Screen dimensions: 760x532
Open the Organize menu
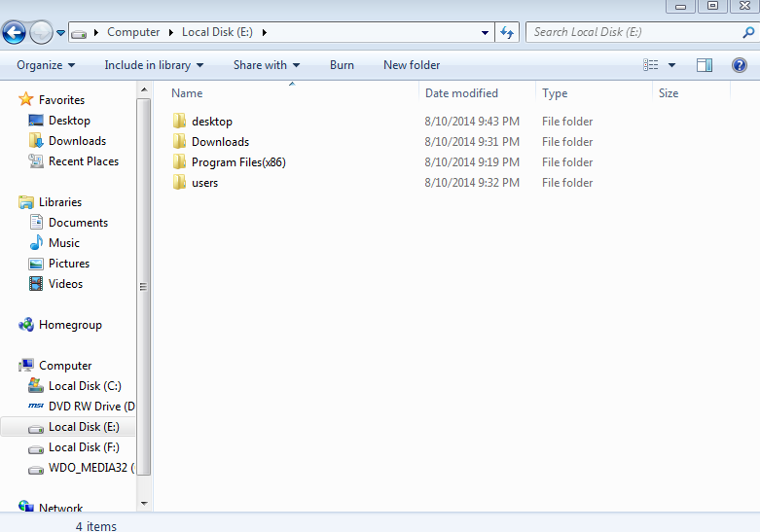(x=46, y=65)
